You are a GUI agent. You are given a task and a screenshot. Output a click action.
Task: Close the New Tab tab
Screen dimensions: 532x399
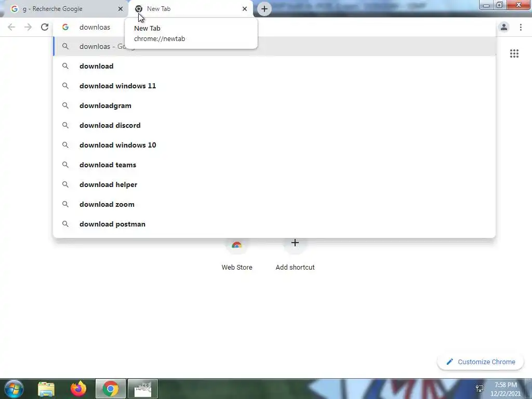point(245,9)
